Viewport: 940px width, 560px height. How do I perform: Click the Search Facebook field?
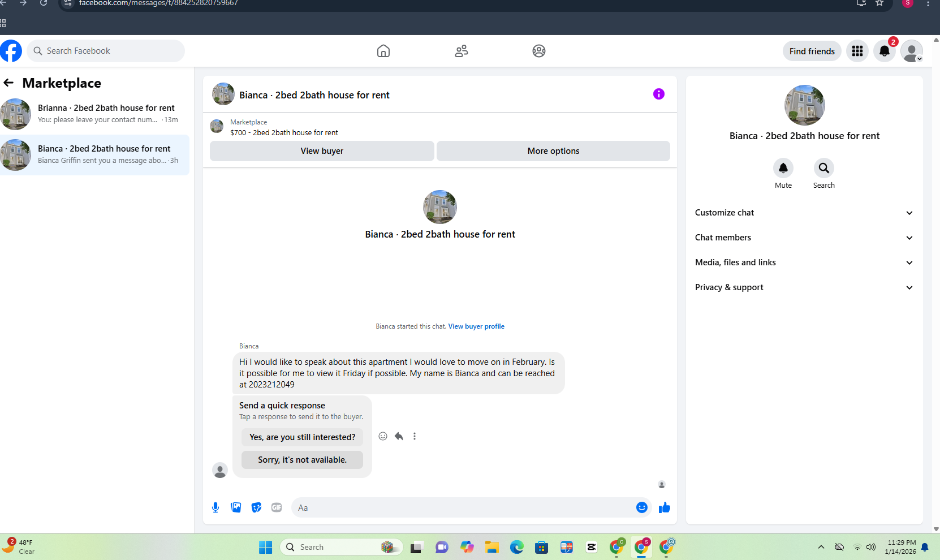tap(106, 51)
